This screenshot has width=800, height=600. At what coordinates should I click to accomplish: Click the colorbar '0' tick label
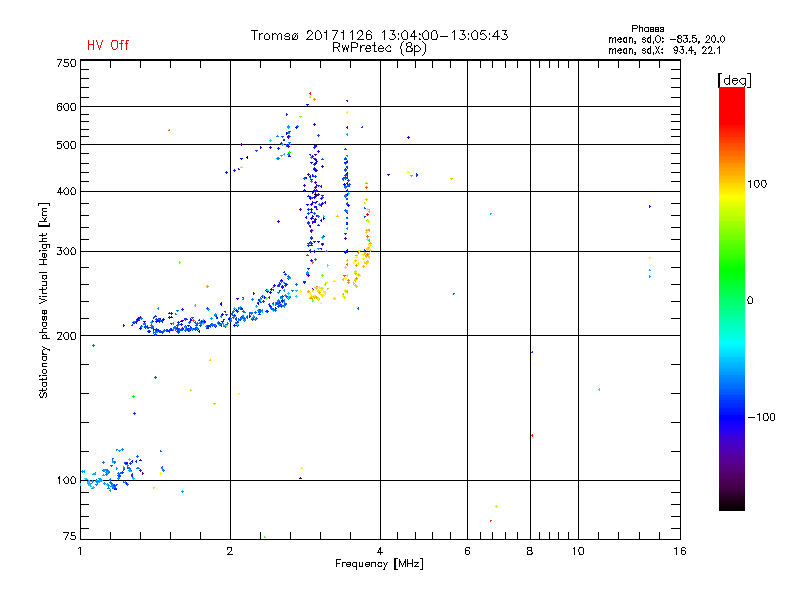750,301
